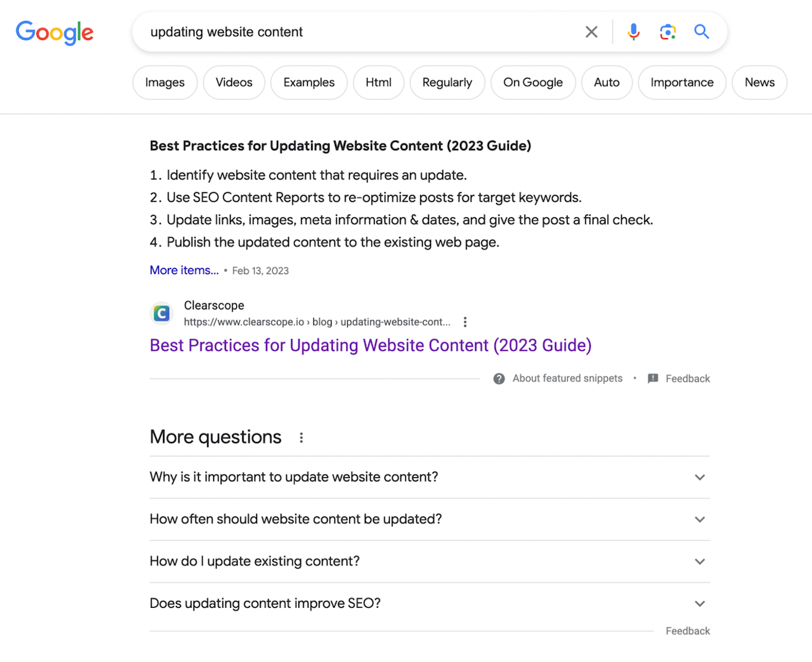Open Clearscope 'Best Practices' purple result title

click(x=370, y=345)
